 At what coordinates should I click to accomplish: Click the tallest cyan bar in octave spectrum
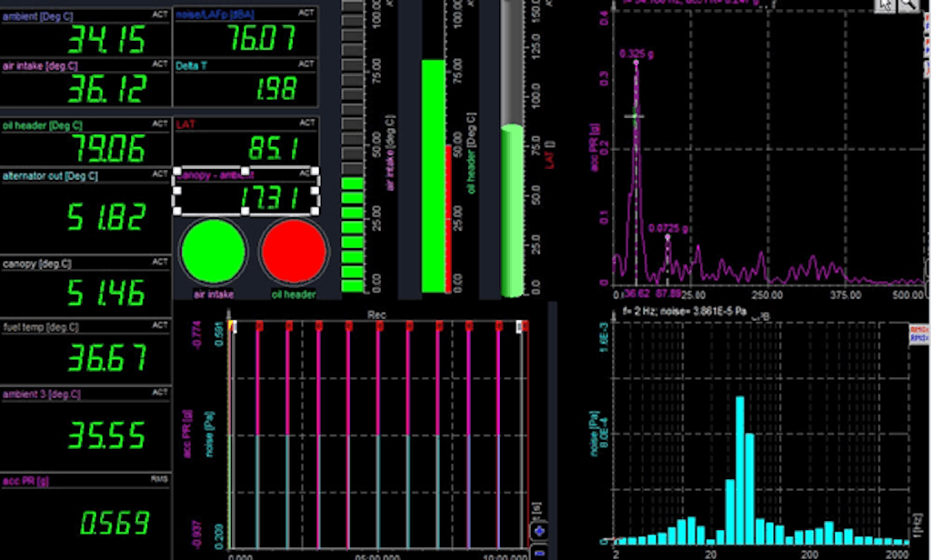pyautogui.click(x=740, y=470)
